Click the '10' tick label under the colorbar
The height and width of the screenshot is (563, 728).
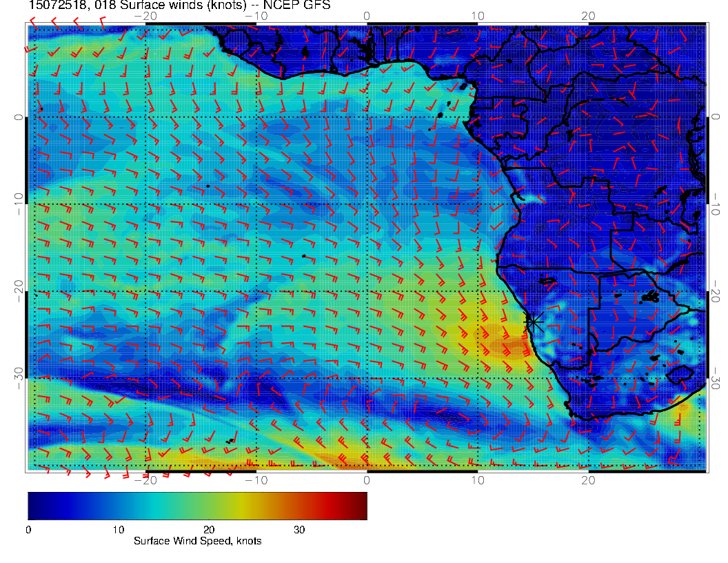[x=119, y=530]
